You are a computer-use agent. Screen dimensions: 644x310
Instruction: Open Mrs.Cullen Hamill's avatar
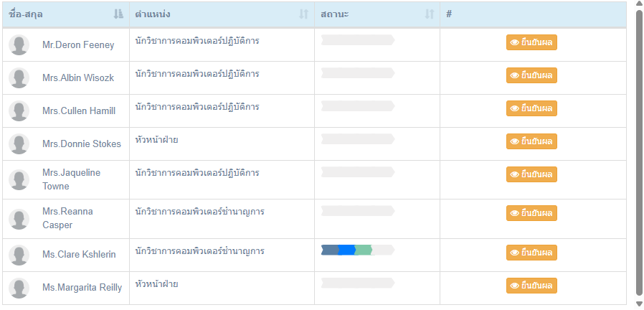click(19, 111)
